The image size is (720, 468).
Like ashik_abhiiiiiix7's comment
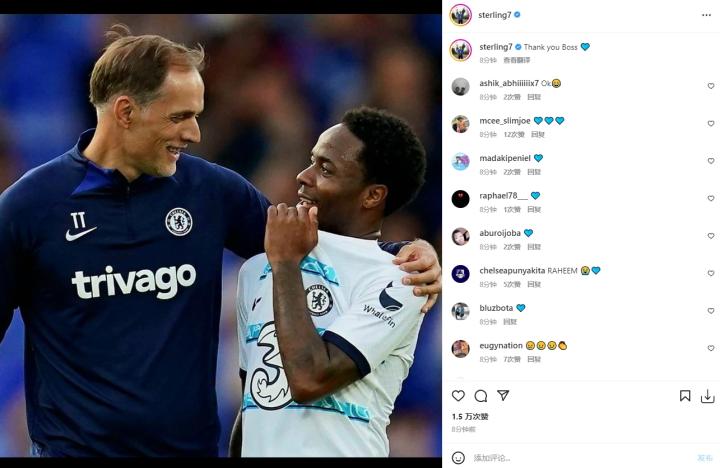point(711,86)
